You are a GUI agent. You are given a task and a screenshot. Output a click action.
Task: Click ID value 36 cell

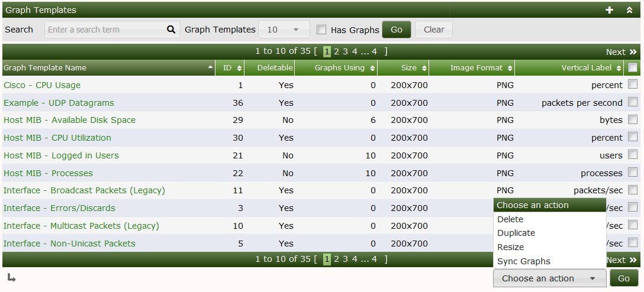point(238,103)
